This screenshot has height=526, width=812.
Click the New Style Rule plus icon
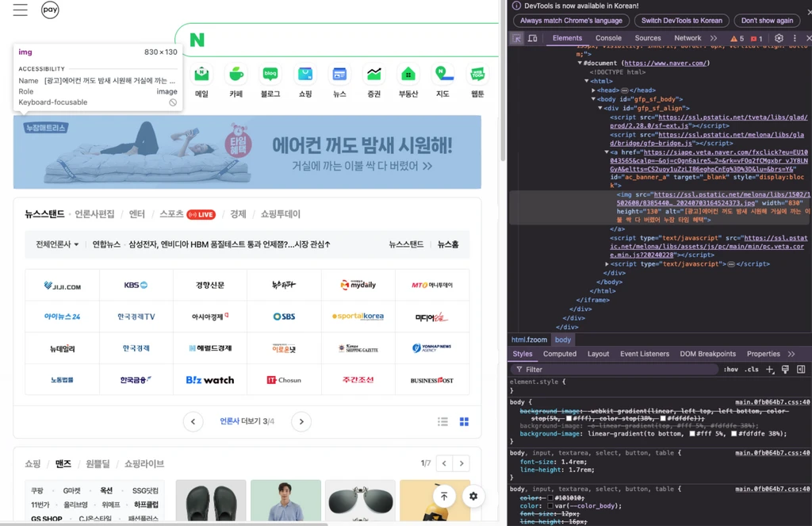pos(770,370)
